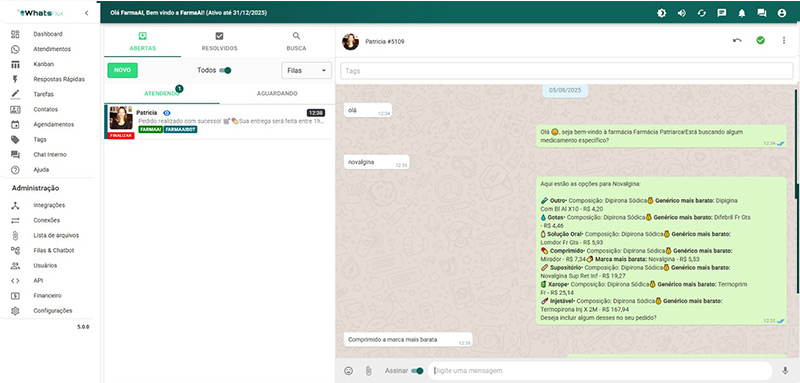Toggle the Assinar switch
Screen dimensions: 800x383
417,371
